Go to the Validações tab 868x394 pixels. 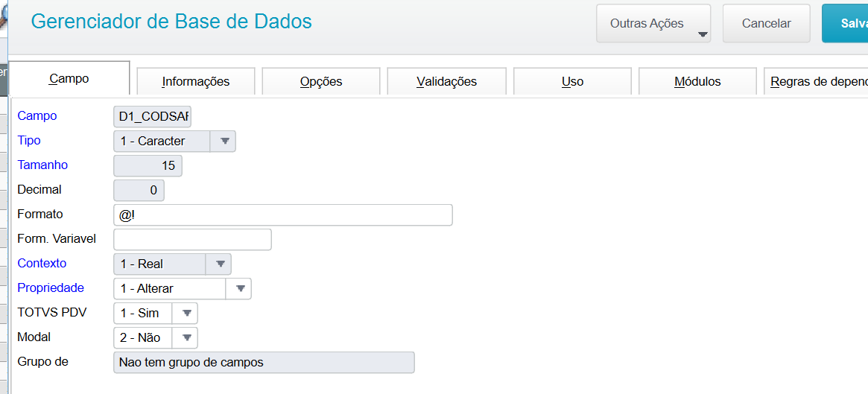pos(447,81)
